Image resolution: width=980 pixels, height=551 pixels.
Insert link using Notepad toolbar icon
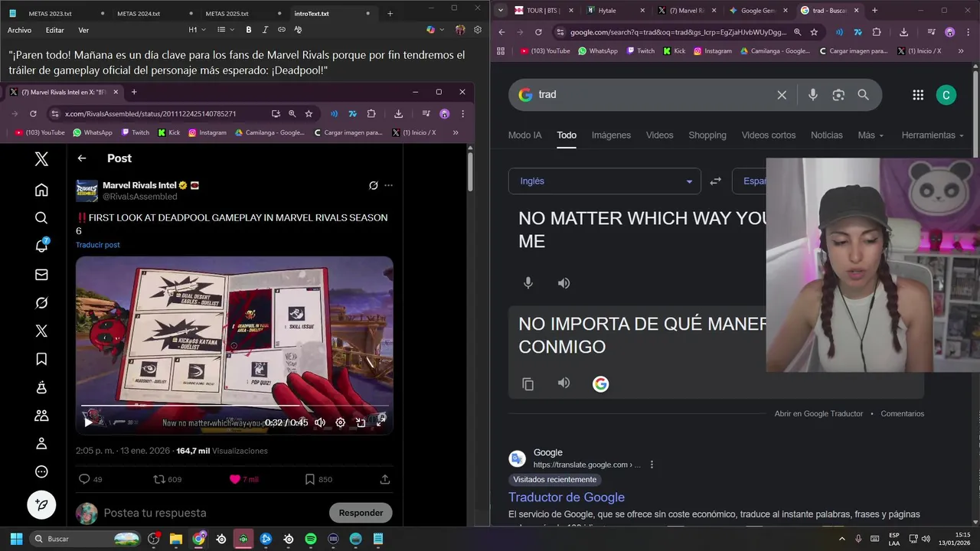[282, 30]
